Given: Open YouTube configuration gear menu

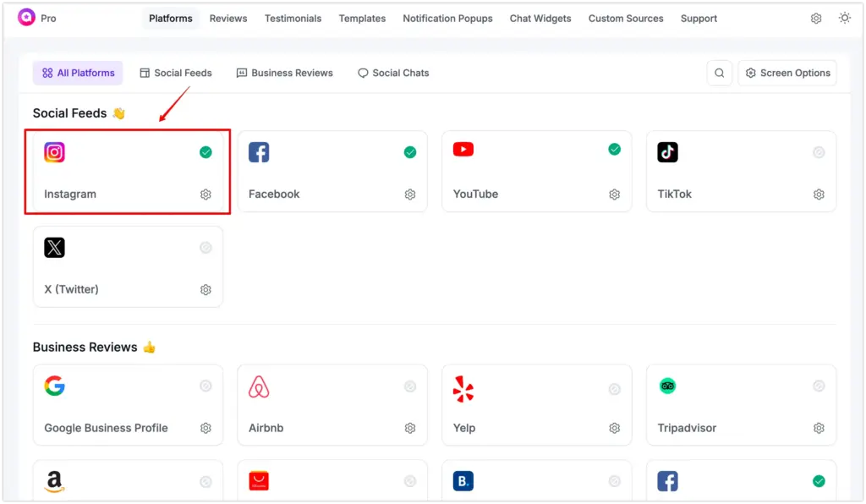Looking at the screenshot, I should [x=615, y=194].
